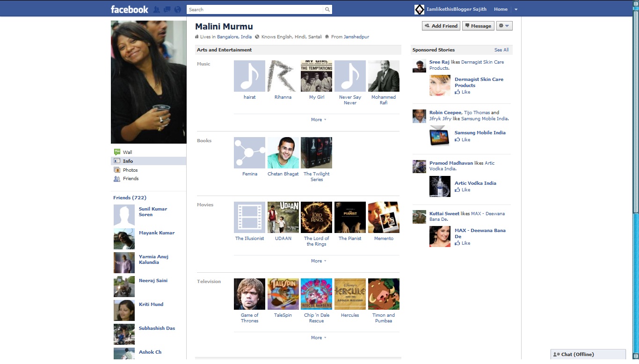
Task: Like Samsung Mobile India page
Action: (x=463, y=140)
